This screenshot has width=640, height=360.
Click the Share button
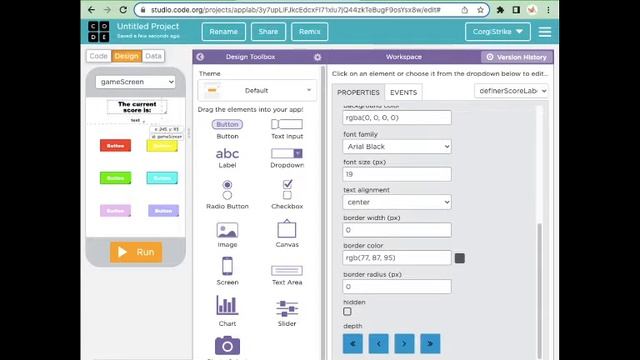(268, 31)
